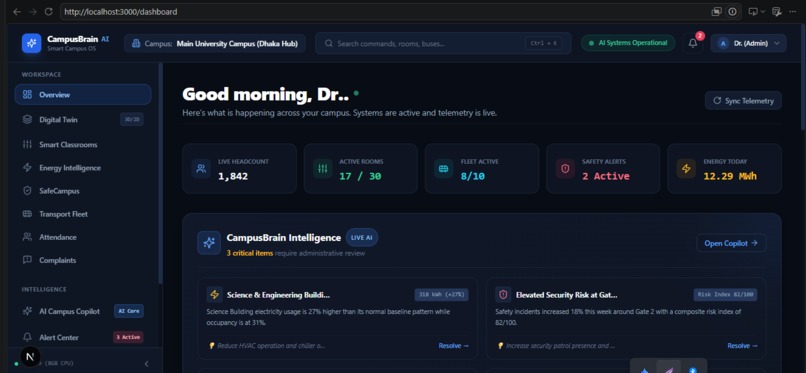The width and height of the screenshot is (806, 373).
Task: Click the search magnifier icon
Action: coord(329,44)
